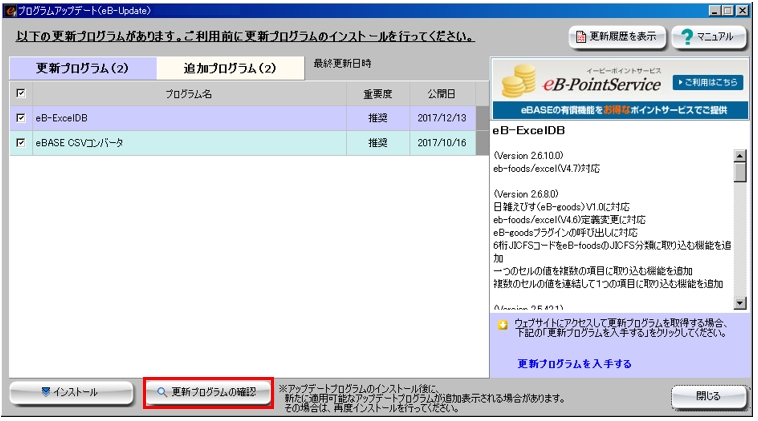Open the eB-PointService banner

pos(620,88)
